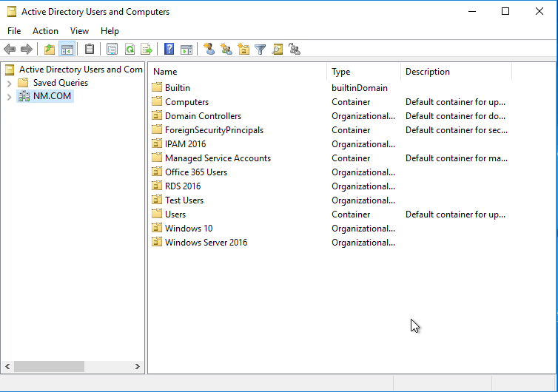Click the app icon in title bar
The height and width of the screenshot is (392, 558).
12,12
